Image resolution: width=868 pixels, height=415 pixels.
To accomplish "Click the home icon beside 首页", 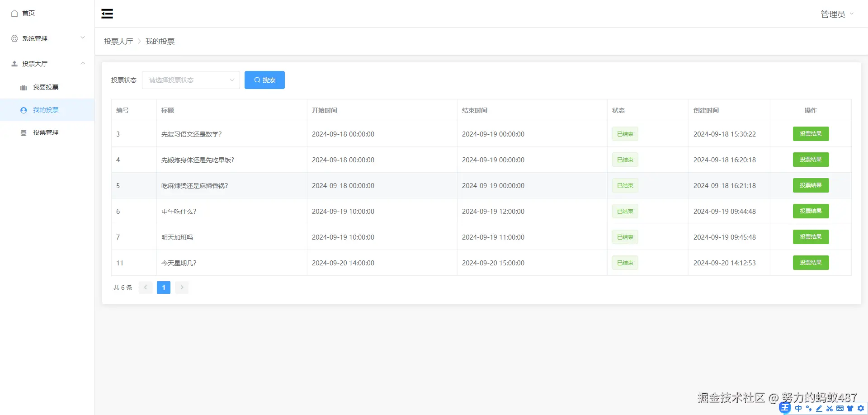I will [x=14, y=13].
